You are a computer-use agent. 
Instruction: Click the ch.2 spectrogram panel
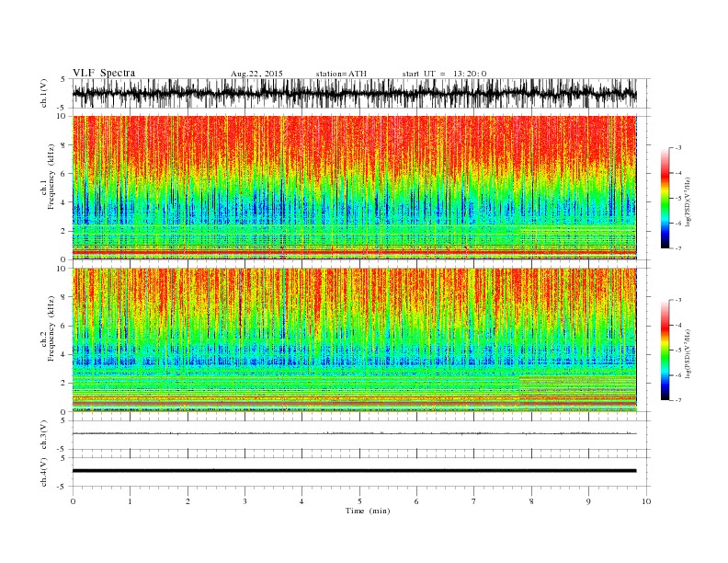click(x=354, y=340)
